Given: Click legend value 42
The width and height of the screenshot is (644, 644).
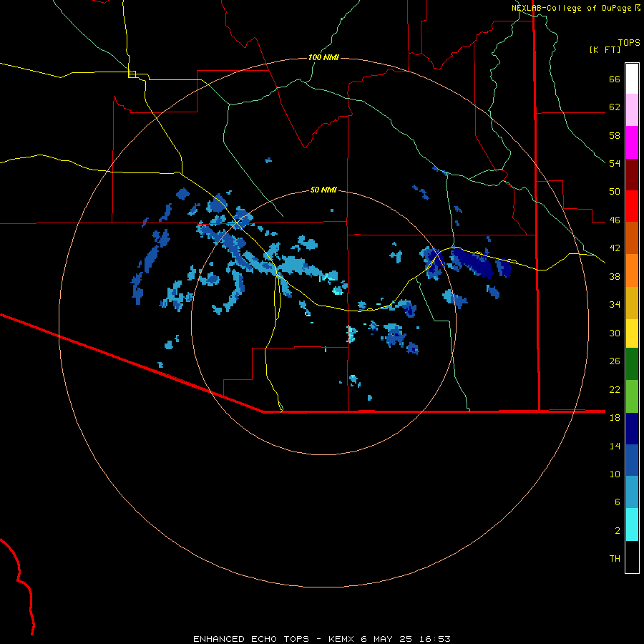Looking at the screenshot, I should (x=615, y=248).
